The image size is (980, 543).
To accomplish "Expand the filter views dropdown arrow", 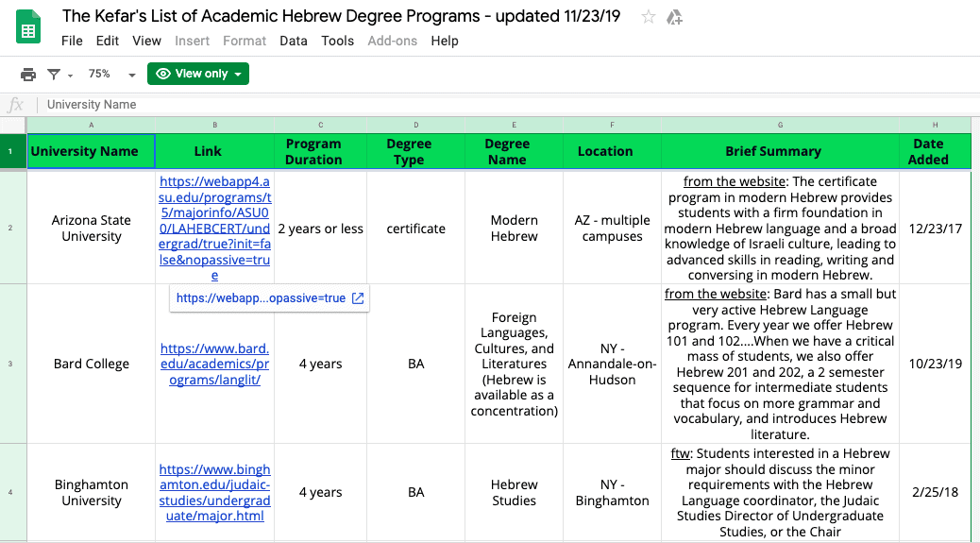I will click(x=70, y=76).
